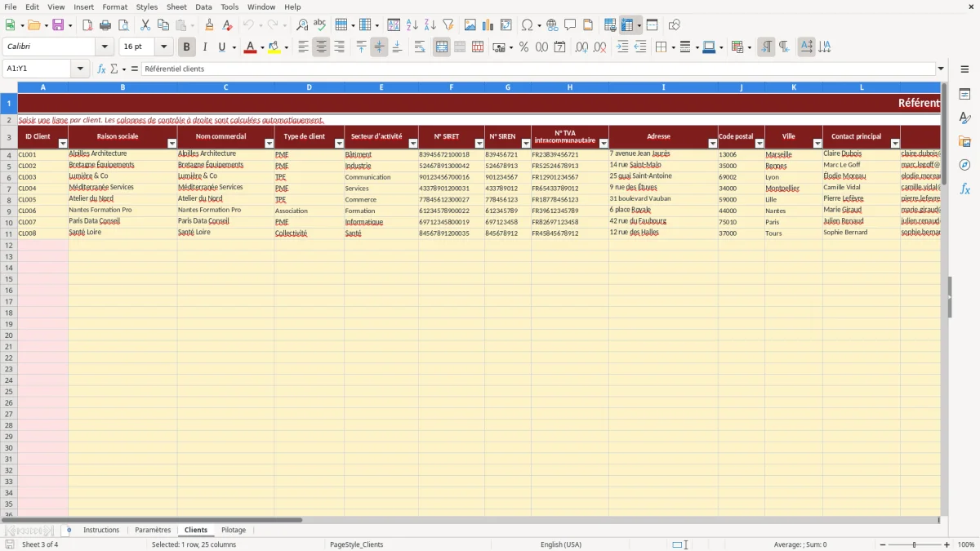Open the sidebar Navigator compass icon
Image resolution: width=980 pixels, height=551 pixels.
964,165
